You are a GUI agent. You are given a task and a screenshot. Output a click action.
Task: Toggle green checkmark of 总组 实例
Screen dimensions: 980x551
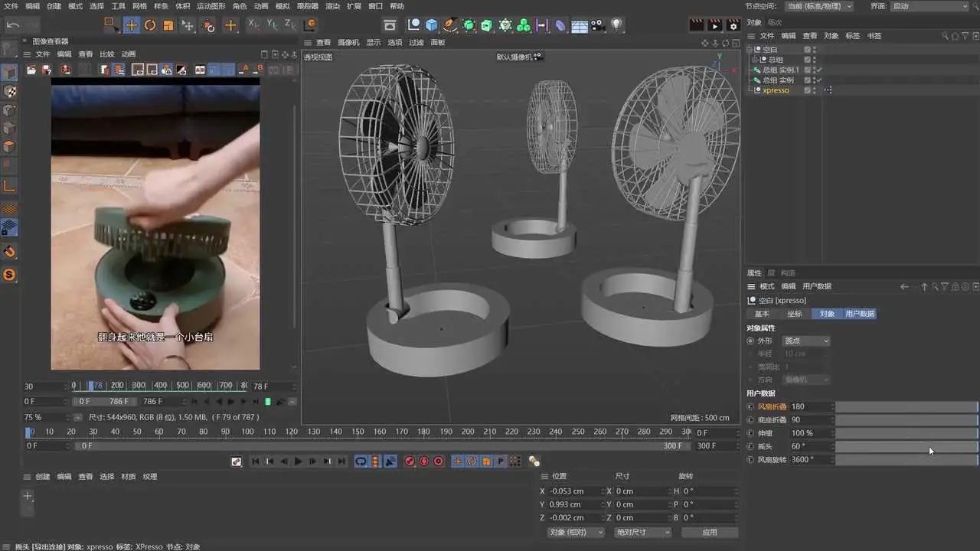click(x=820, y=80)
